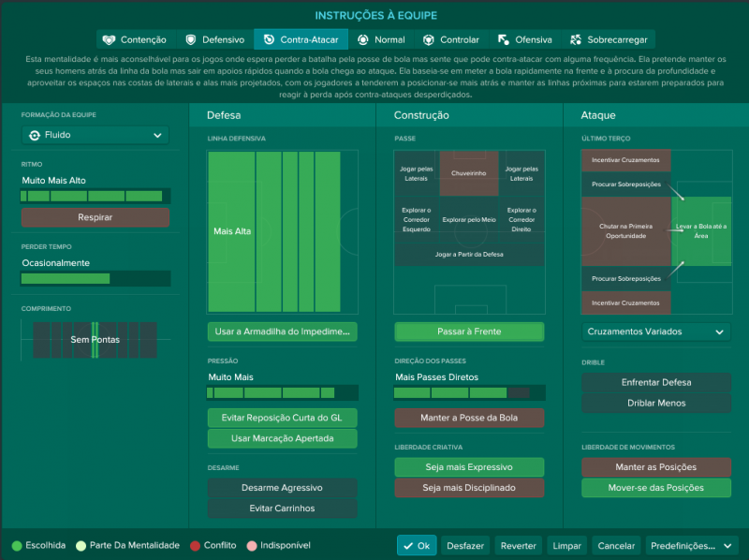Choose the Controlar mentality icon
The height and width of the screenshot is (560, 749).
[x=428, y=40]
